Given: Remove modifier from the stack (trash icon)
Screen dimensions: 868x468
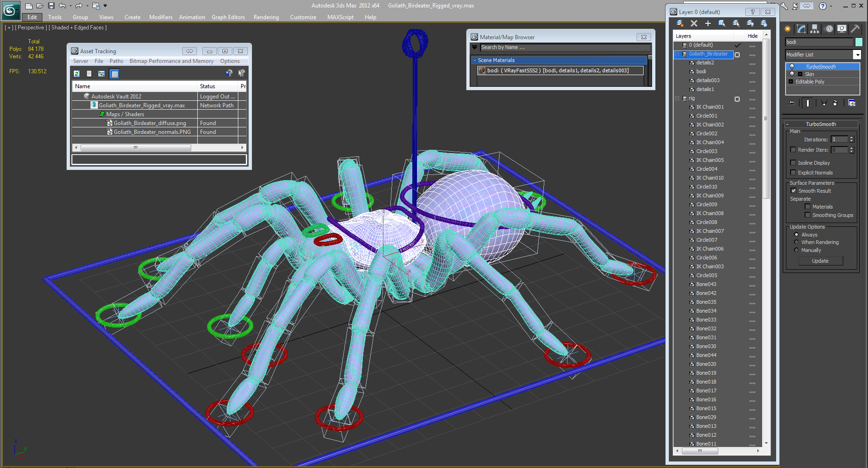Looking at the screenshot, I should [835, 103].
